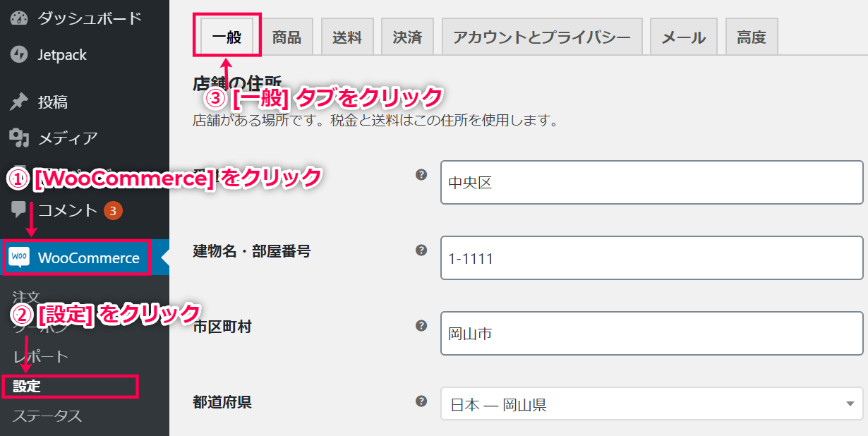Click the media icon next to メディア
The width and height of the screenshot is (868, 436).
tap(19, 138)
